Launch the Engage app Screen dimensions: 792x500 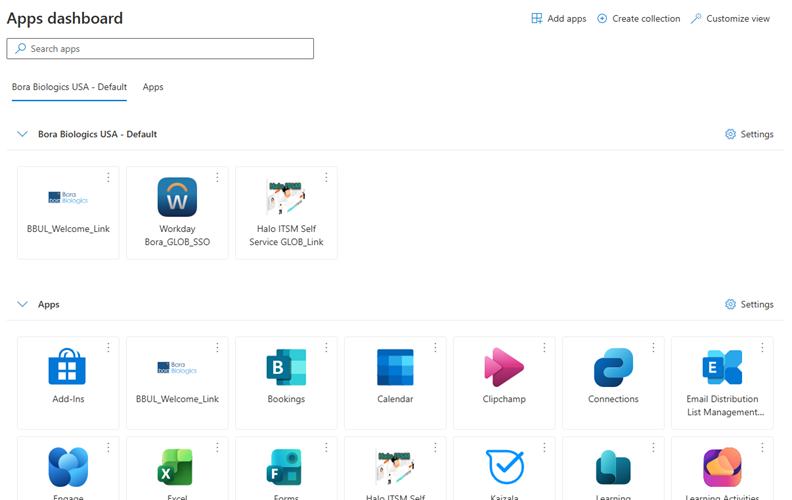pyautogui.click(x=68, y=469)
